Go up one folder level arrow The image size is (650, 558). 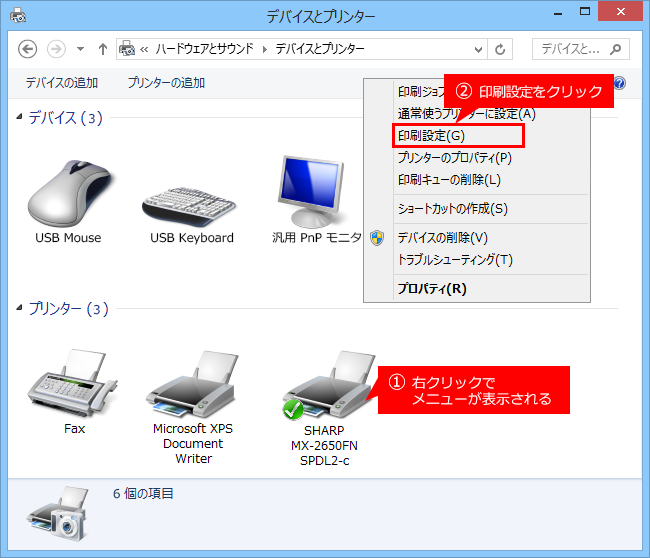tap(103, 49)
